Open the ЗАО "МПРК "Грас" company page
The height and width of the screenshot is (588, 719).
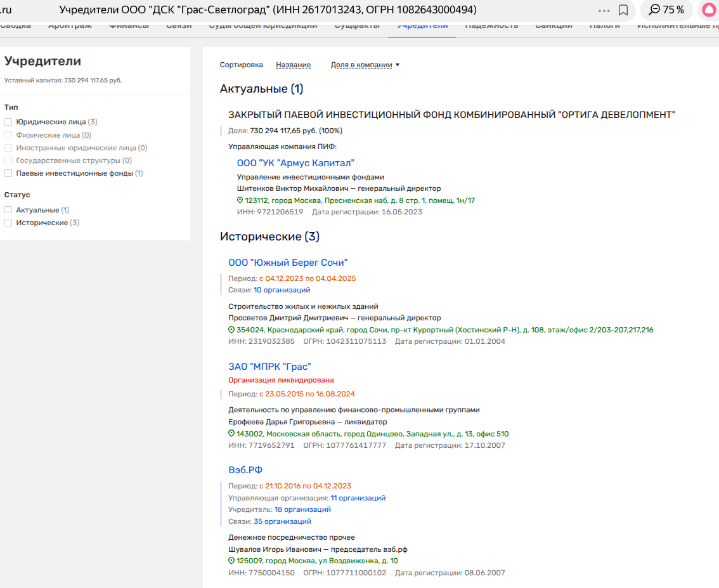[269, 367]
